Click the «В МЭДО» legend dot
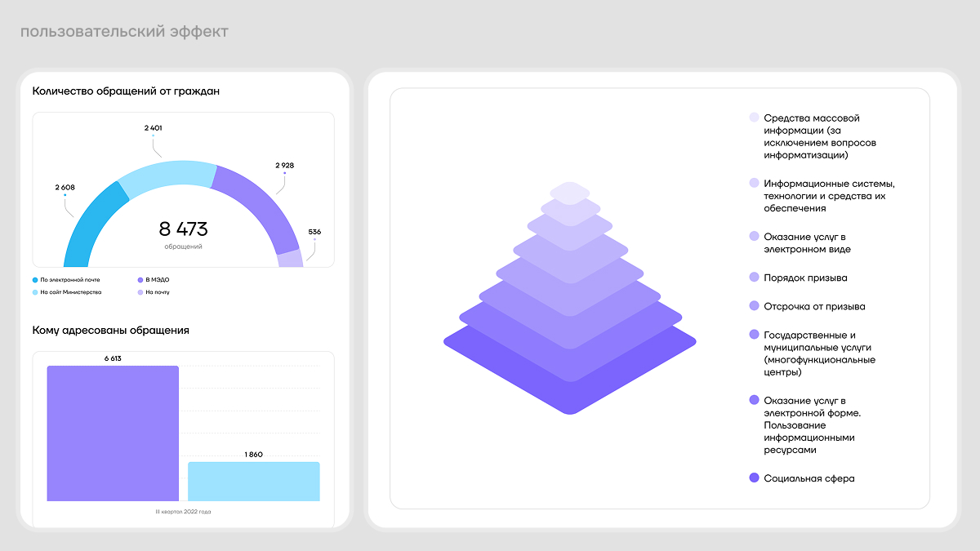The width and height of the screenshot is (980, 551). [140, 280]
